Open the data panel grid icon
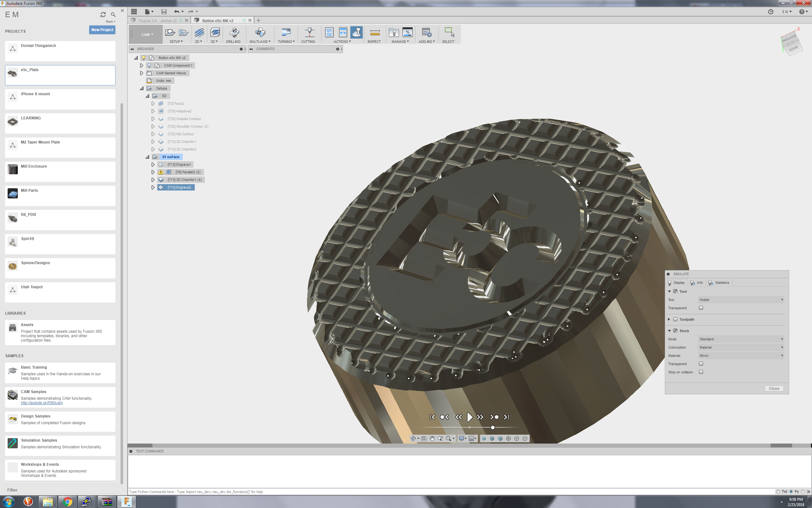Viewport: 812px width, 508px height. (x=134, y=11)
